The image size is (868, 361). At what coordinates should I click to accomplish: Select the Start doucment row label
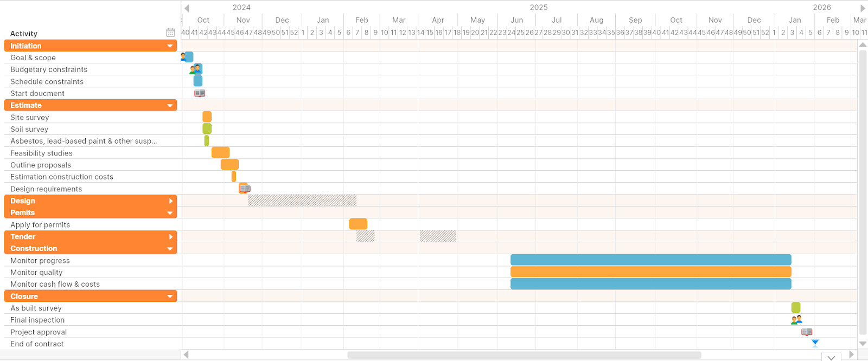(x=37, y=93)
